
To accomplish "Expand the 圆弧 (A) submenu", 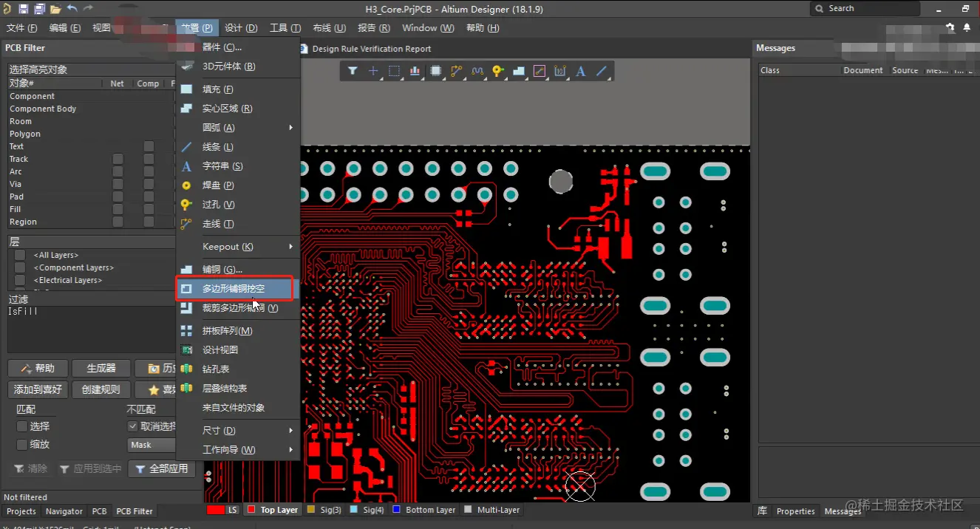I will 238,128.
